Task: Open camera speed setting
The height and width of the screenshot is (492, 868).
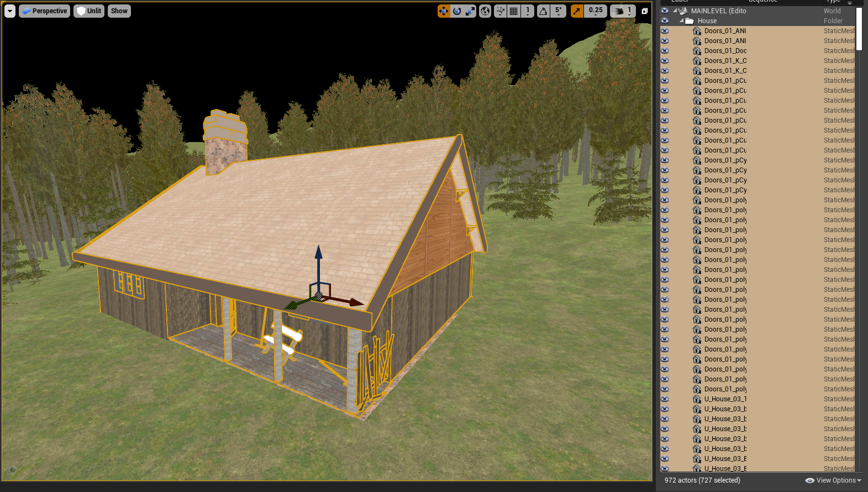Action: tap(623, 11)
